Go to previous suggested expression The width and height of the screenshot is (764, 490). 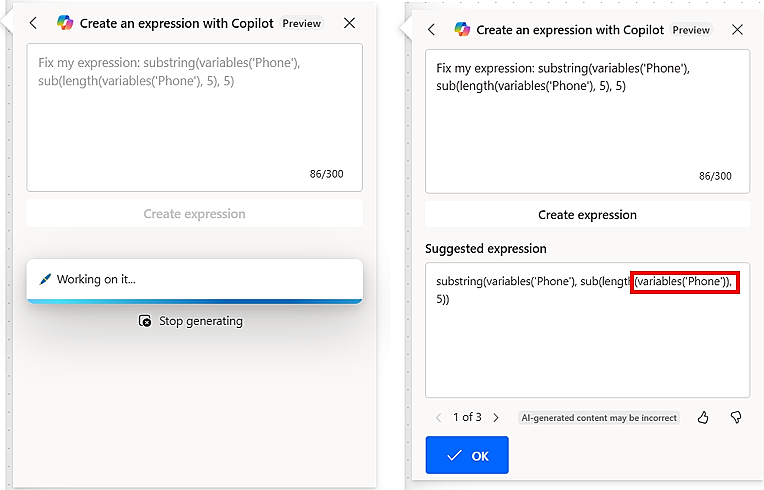(438, 417)
